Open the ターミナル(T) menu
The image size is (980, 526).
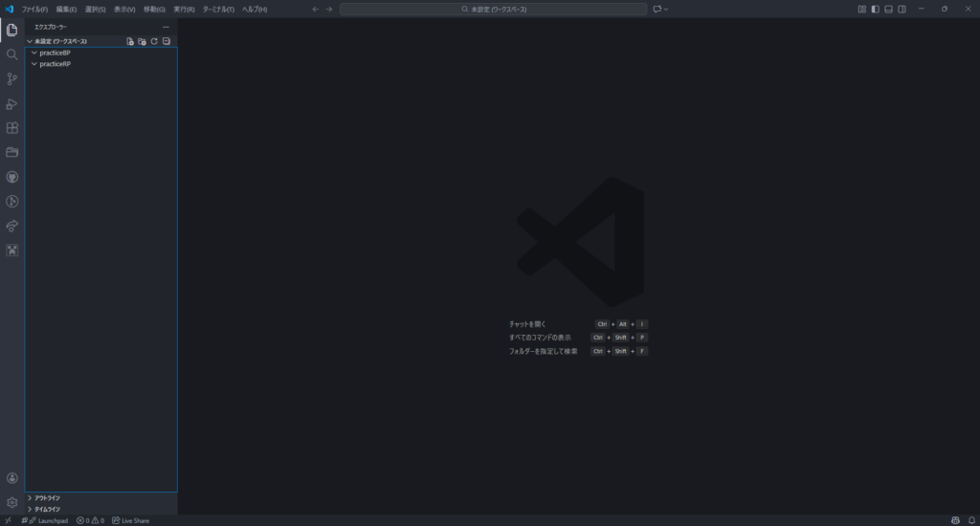218,9
